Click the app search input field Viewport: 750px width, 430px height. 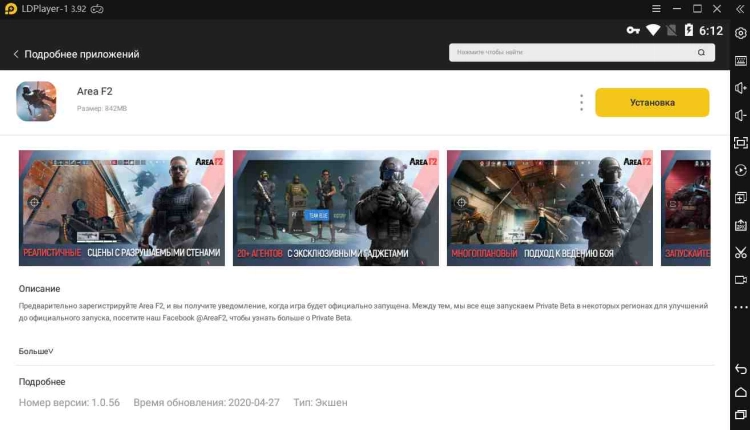(588, 52)
